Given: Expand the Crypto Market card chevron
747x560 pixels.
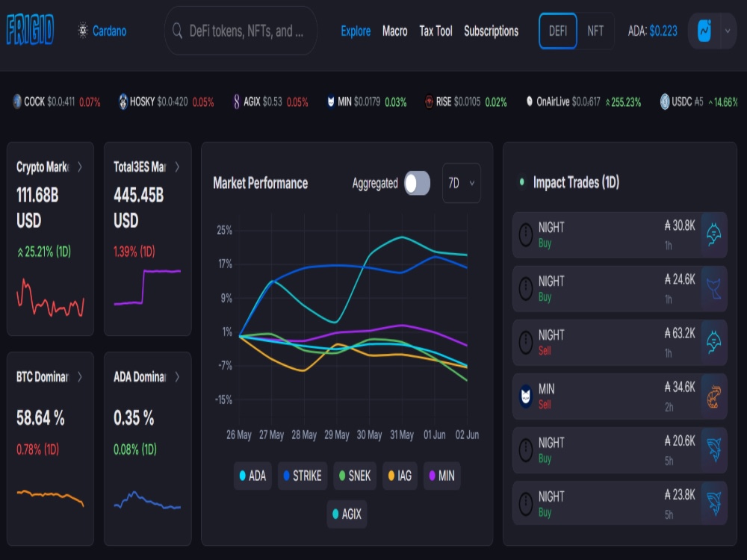Looking at the screenshot, I should 80,167.
